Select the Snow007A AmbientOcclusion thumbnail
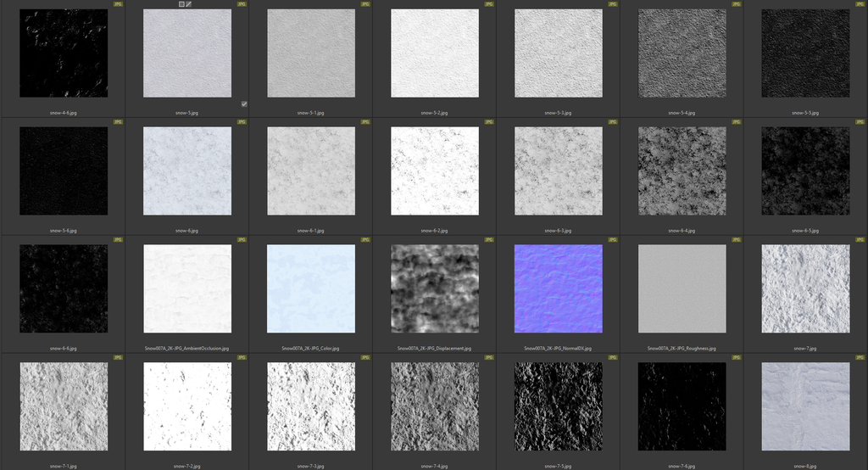The height and width of the screenshot is (470, 868). (187, 288)
